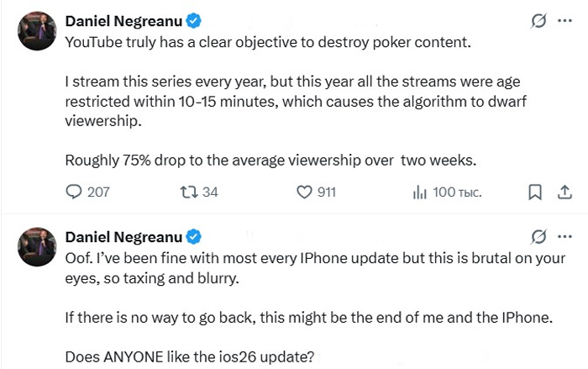
Task: Click the verified badge on the YouTube tweet
Action: (192, 21)
